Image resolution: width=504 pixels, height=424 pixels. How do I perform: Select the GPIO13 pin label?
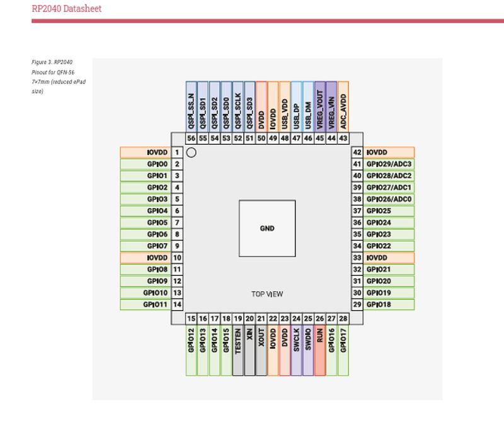[x=203, y=350]
